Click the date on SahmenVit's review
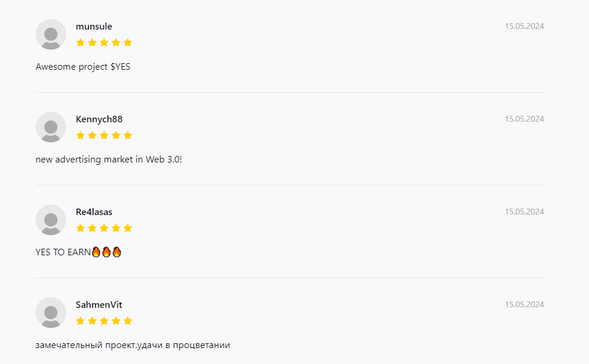This screenshot has height=364, width=589. tap(524, 305)
